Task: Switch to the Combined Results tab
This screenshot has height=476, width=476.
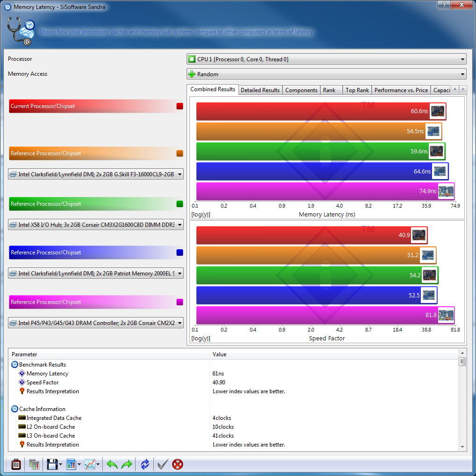Action: (x=212, y=89)
